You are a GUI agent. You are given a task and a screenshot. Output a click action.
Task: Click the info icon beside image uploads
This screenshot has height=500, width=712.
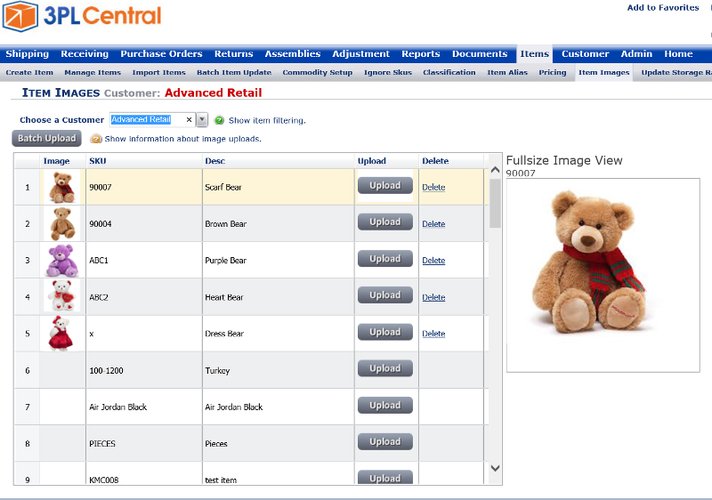pyautogui.click(x=96, y=139)
